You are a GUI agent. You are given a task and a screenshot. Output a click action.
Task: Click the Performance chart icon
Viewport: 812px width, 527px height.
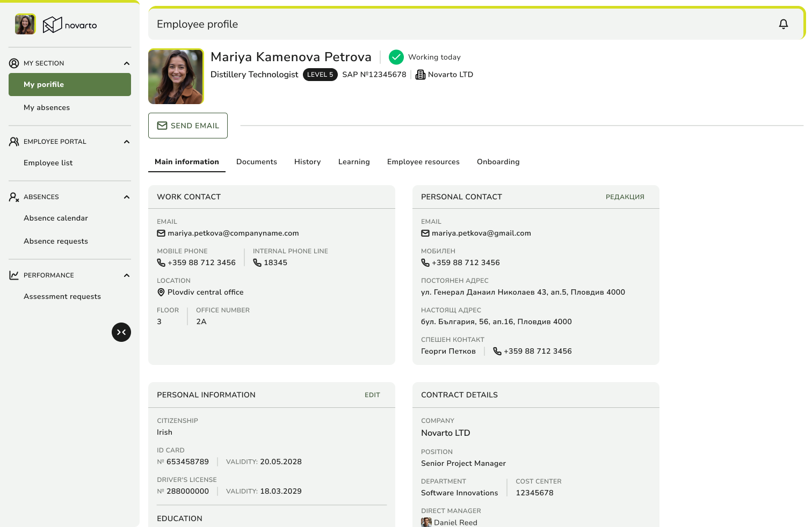(14, 275)
